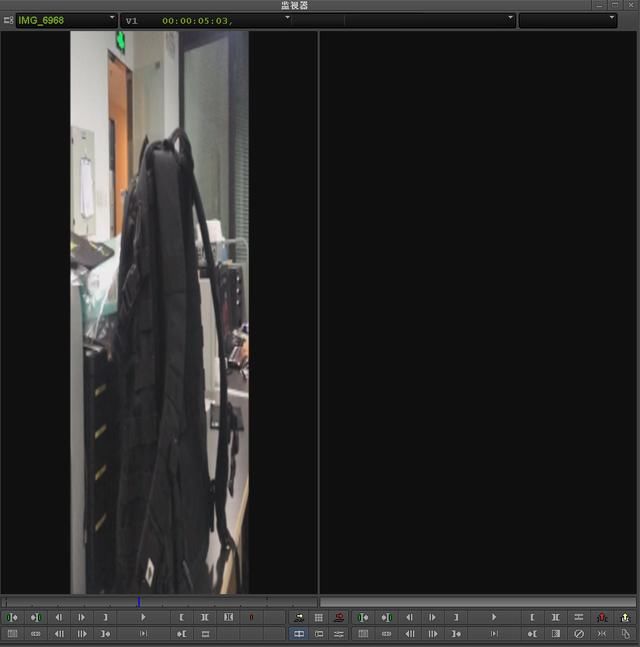
Task: Play the record monitor sequence
Action: [493, 618]
